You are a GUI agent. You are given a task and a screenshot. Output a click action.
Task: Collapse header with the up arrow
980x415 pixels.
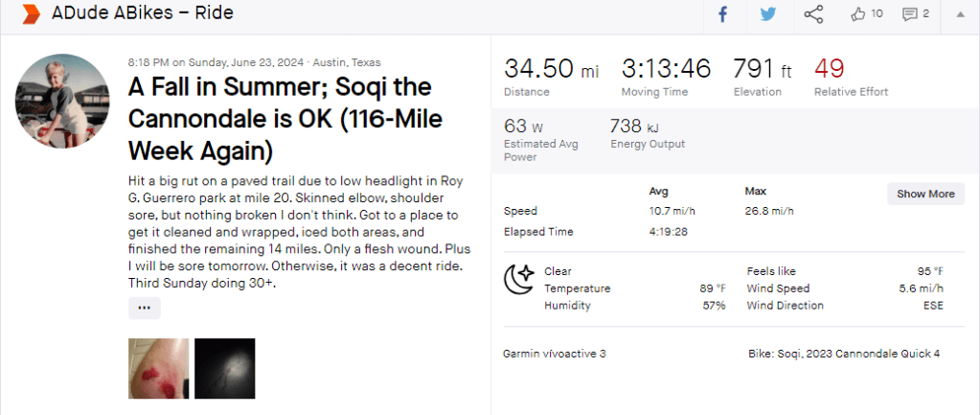[960, 14]
